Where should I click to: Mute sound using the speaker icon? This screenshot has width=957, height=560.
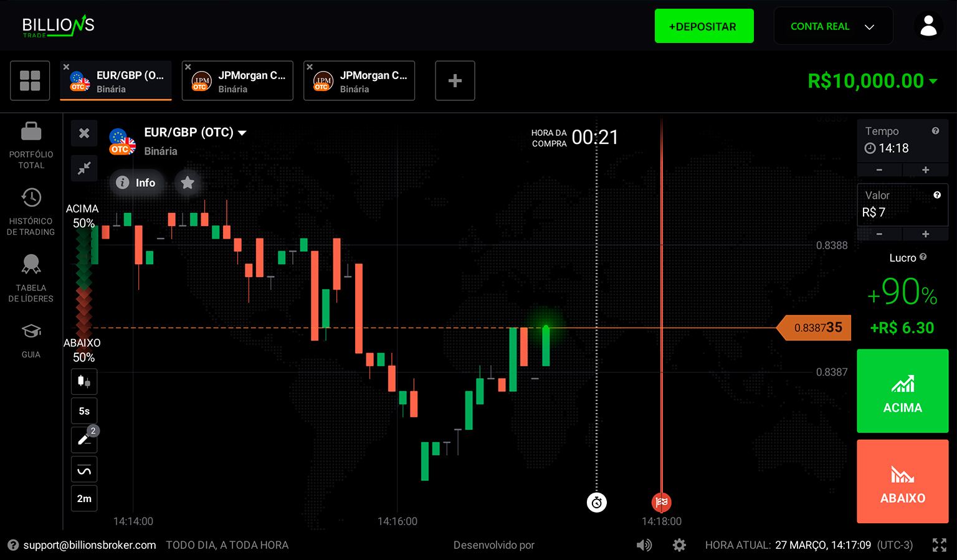coord(644,545)
